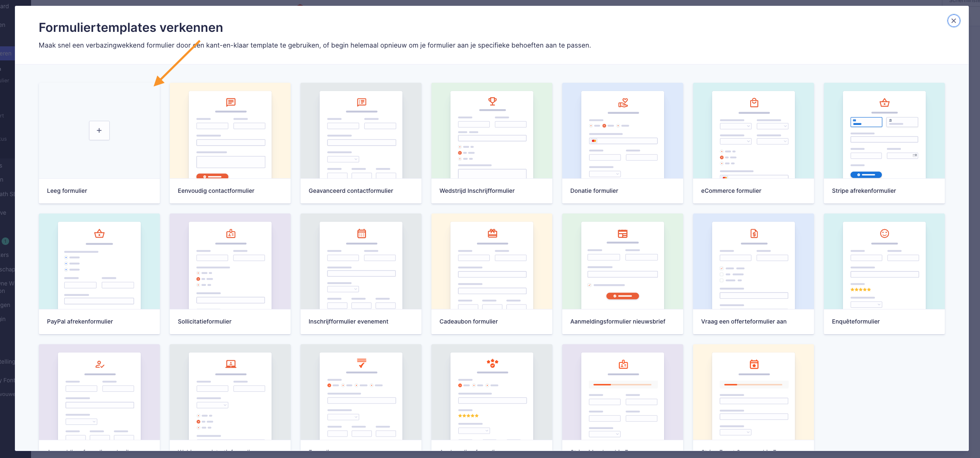This screenshot has height=458, width=980.
Task: Click the Stripe afrekenformulier label
Action: click(x=864, y=191)
